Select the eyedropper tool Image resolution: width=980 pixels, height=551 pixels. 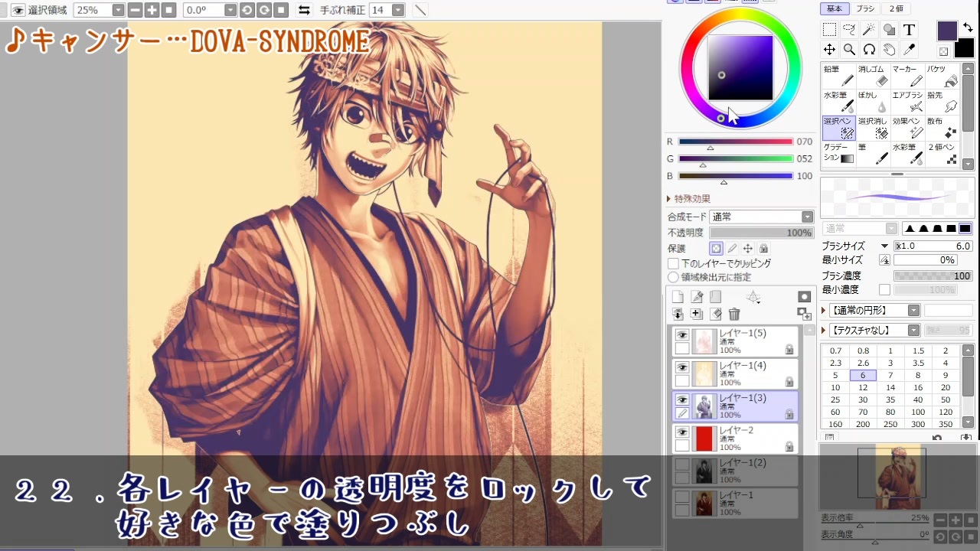pyautogui.click(x=909, y=50)
